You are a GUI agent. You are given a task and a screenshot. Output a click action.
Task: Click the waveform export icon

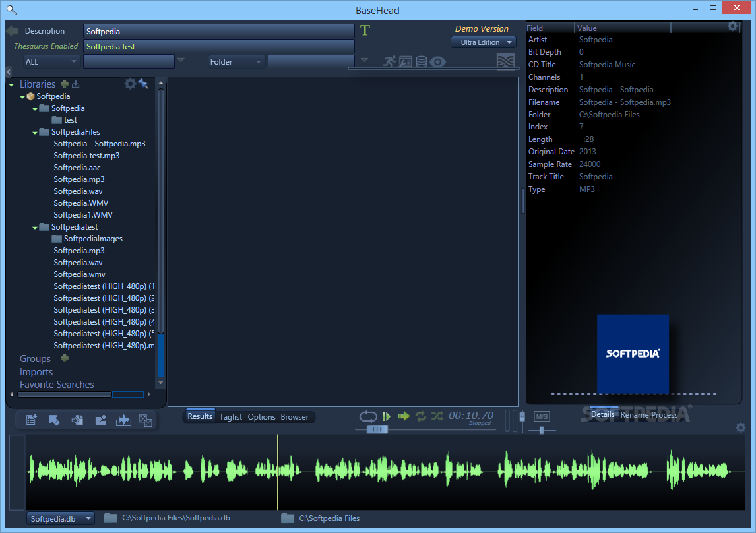click(123, 420)
